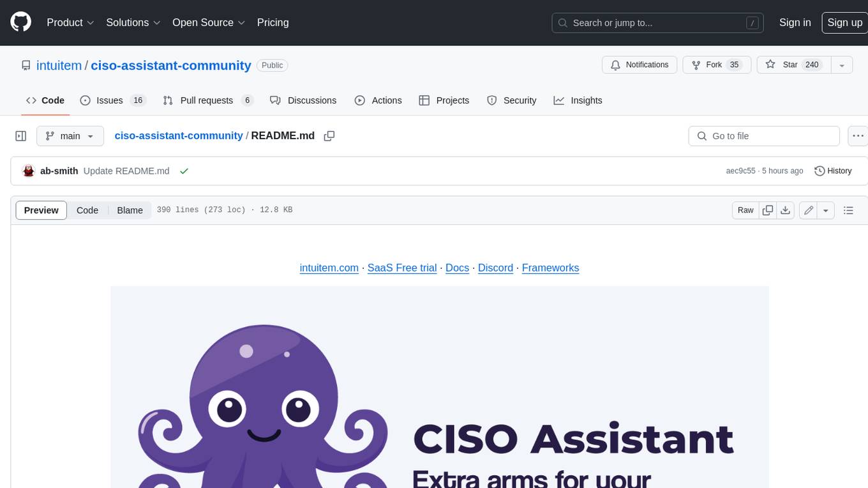Switch to the Security tab
Image resolution: width=868 pixels, height=488 pixels.
point(512,100)
